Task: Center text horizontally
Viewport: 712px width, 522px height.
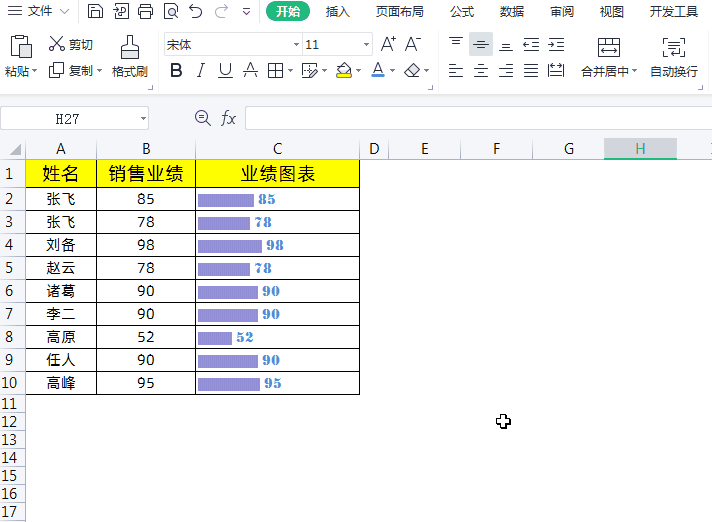Action: (480, 70)
